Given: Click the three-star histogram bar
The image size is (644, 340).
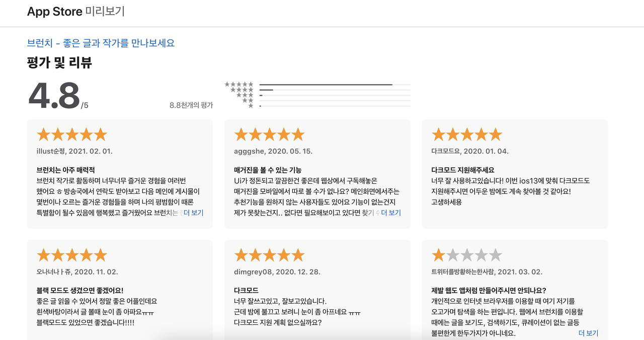Looking at the screenshot, I should (335, 95).
